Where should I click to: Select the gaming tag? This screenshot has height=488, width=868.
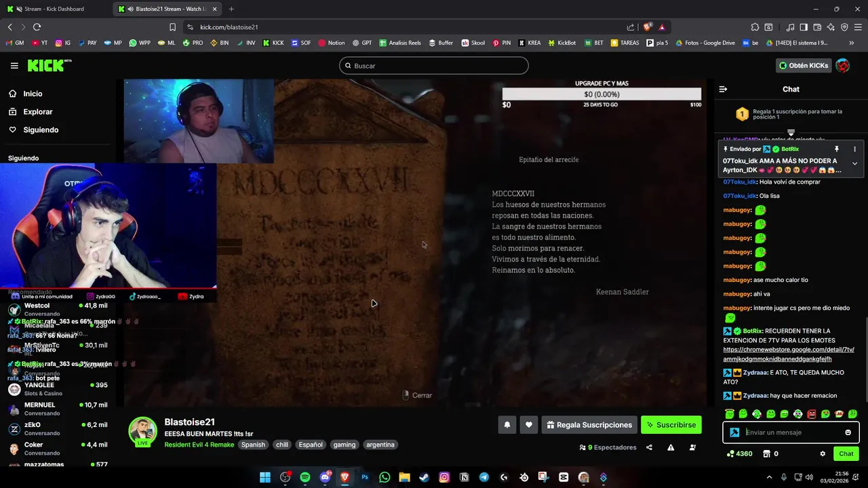(x=344, y=445)
